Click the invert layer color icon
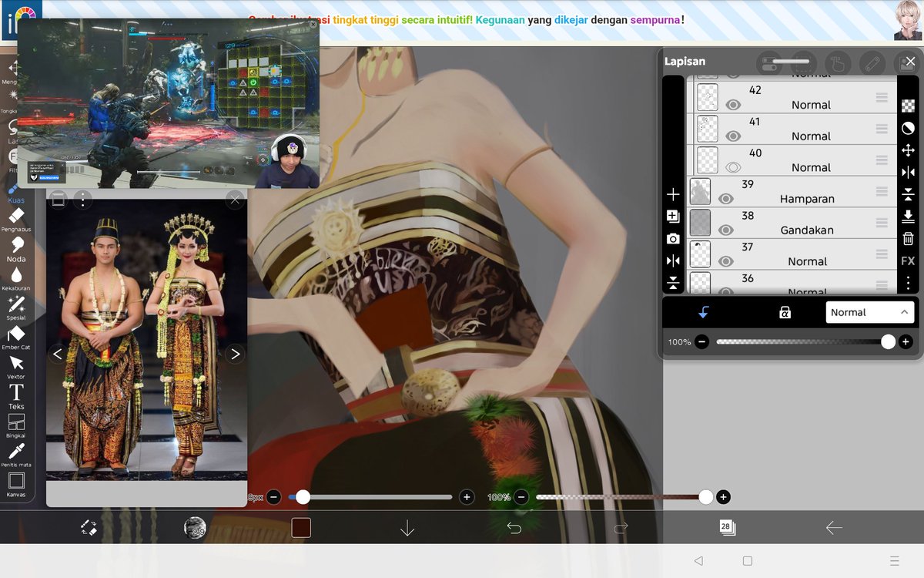Image resolution: width=924 pixels, height=578 pixels. [x=908, y=128]
